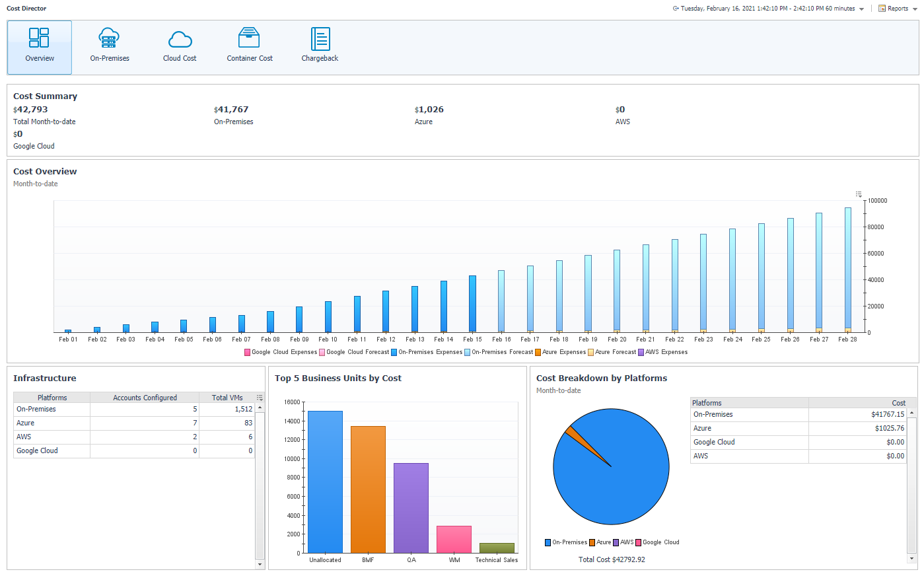Select Azure row in Infrastructure table

pos(134,423)
